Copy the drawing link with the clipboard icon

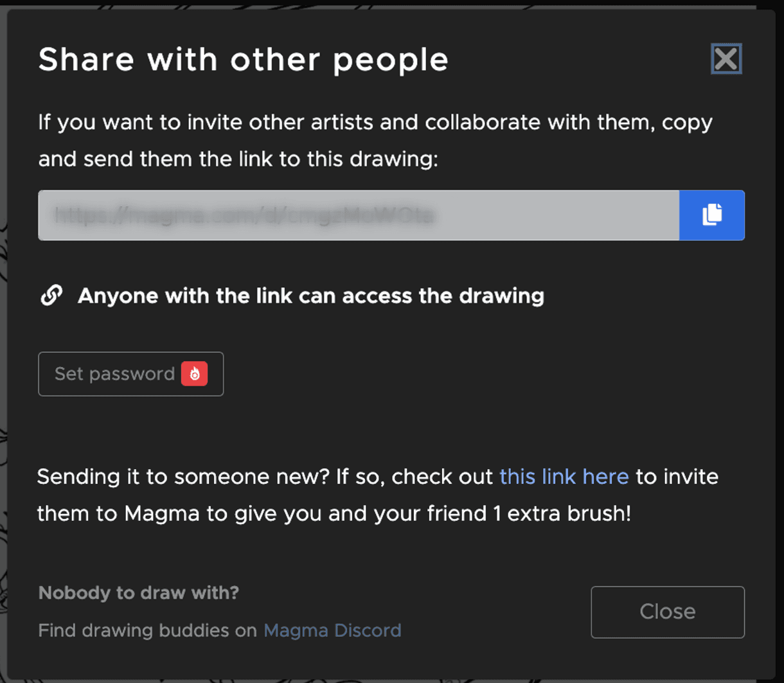[x=711, y=215]
